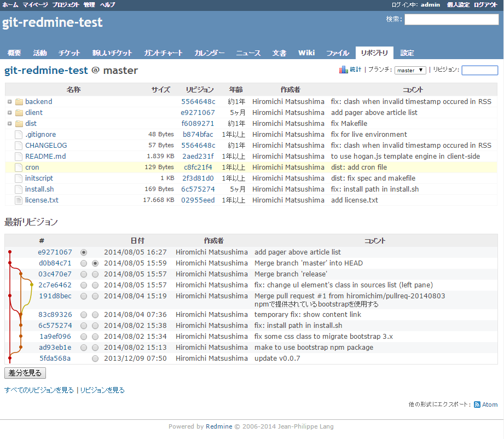The width and height of the screenshot is (504, 439).
Task: Open the すべてのリビジョンを見る link
Action: coord(39,390)
